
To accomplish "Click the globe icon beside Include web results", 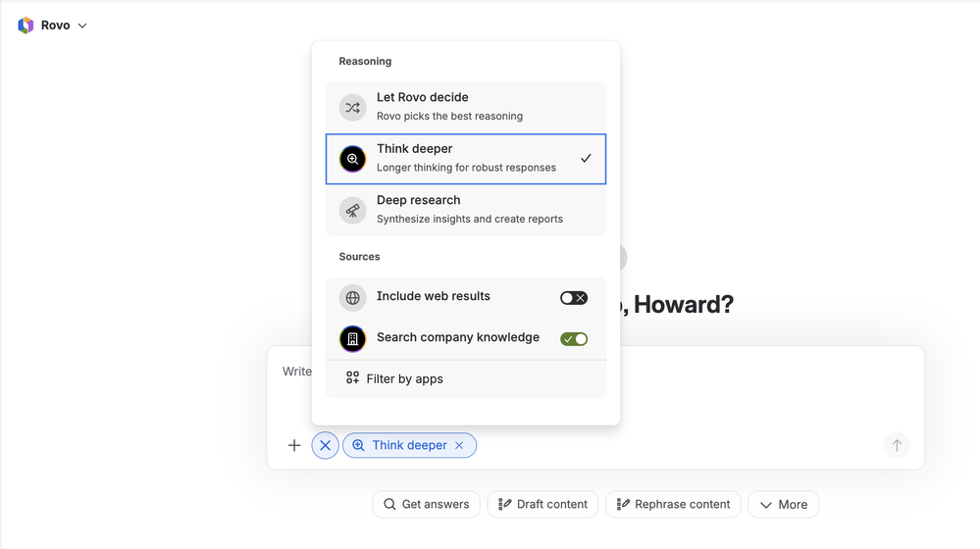I will (x=352, y=298).
